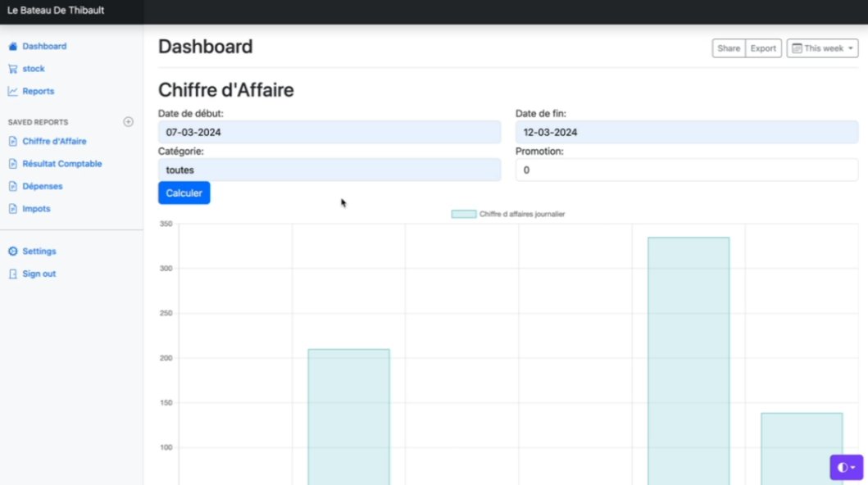868x485 pixels.
Task: Click the Impots document icon
Action: coord(12,209)
